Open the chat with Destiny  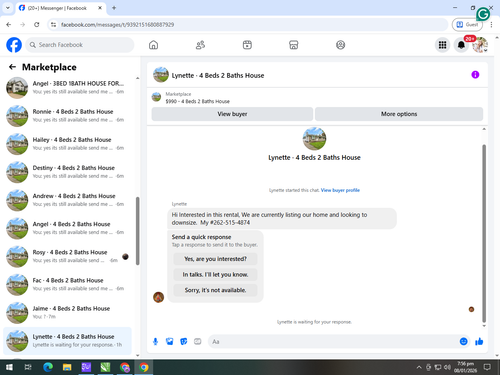click(x=67, y=172)
